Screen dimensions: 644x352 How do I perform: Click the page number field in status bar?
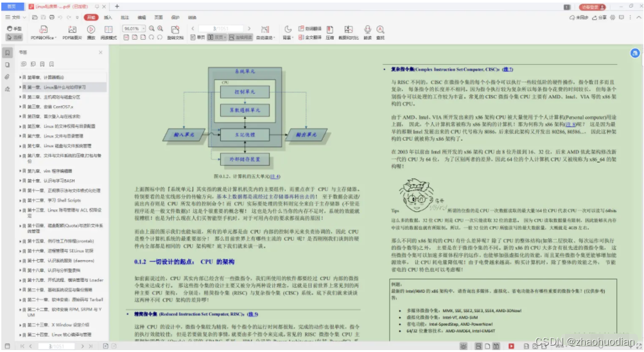[57, 346]
